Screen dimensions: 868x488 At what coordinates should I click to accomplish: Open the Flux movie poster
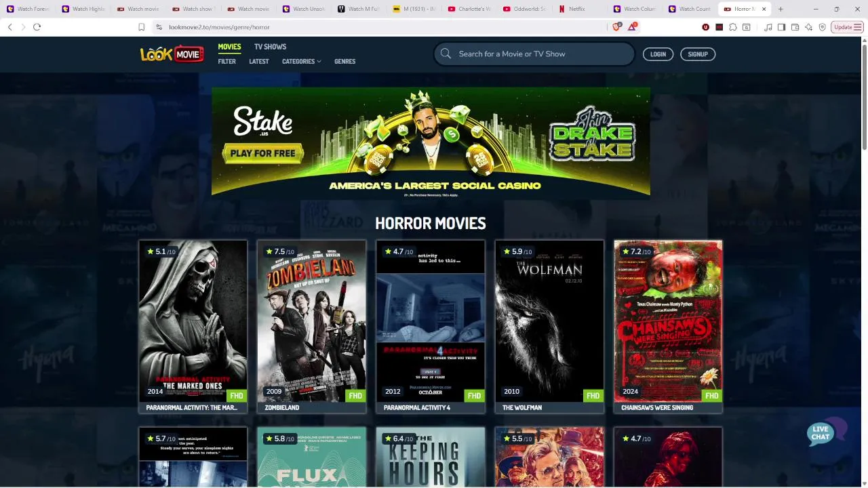pyautogui.click(x=311, y=457)
